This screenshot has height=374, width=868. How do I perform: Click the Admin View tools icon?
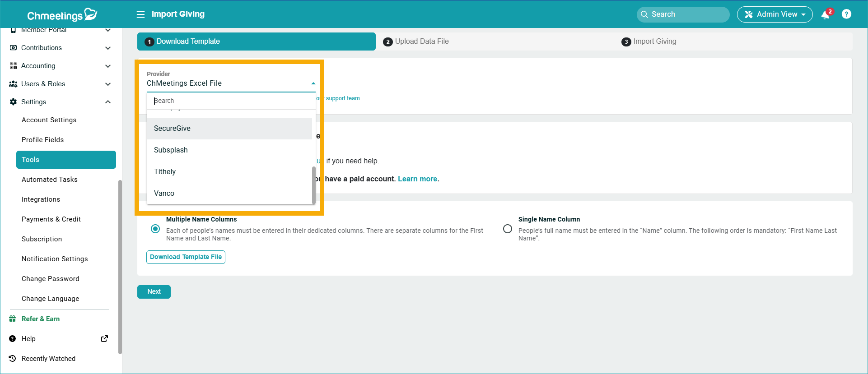pyautogui.click(x=748, y=14)
